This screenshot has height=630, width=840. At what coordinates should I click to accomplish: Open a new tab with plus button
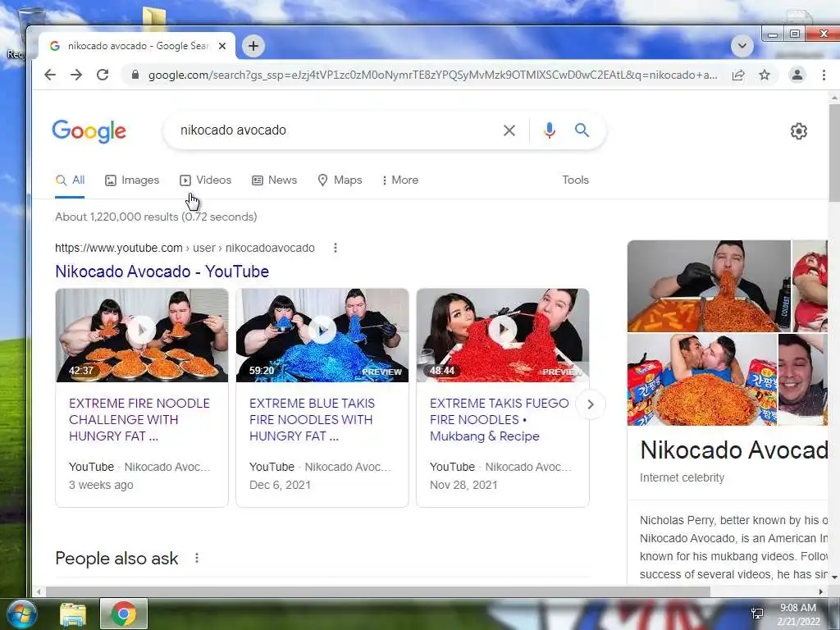pyautogui.click(x=253, y=46)
